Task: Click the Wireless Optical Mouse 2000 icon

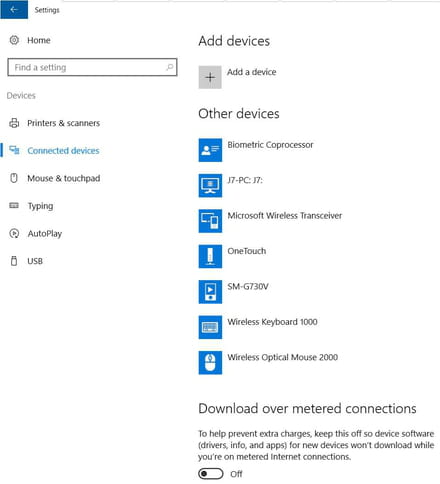Action: point(210,363)
